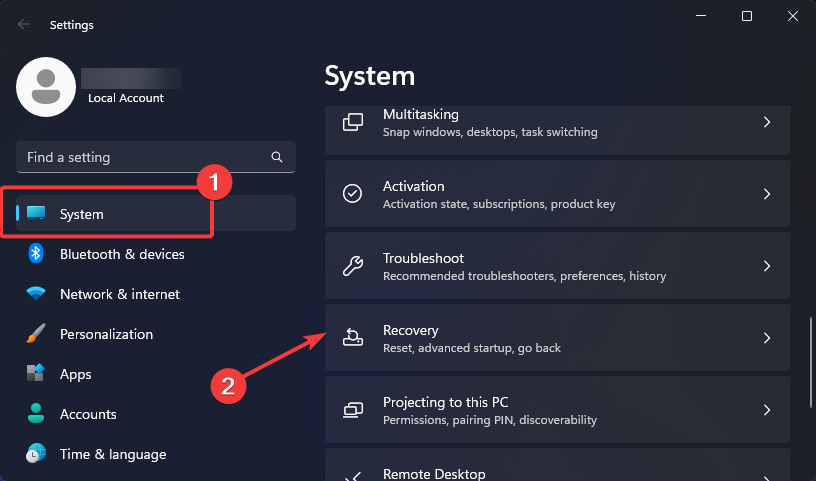Expand the Multitasking row chevron
Viewport: 816px width, 481px height.
tap(767, 122)
